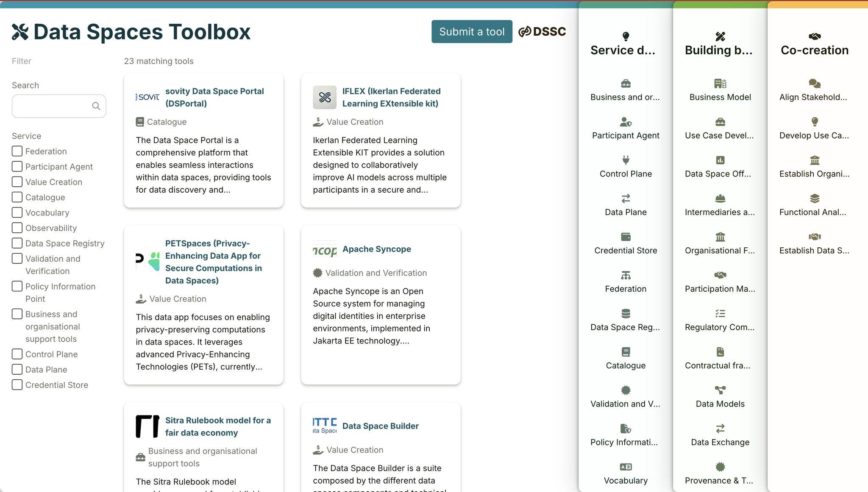Image resolution: width=868 pixels, height=492 pixels.
Task: Open the Co-creation panel header
Action: tap(815, 44)
